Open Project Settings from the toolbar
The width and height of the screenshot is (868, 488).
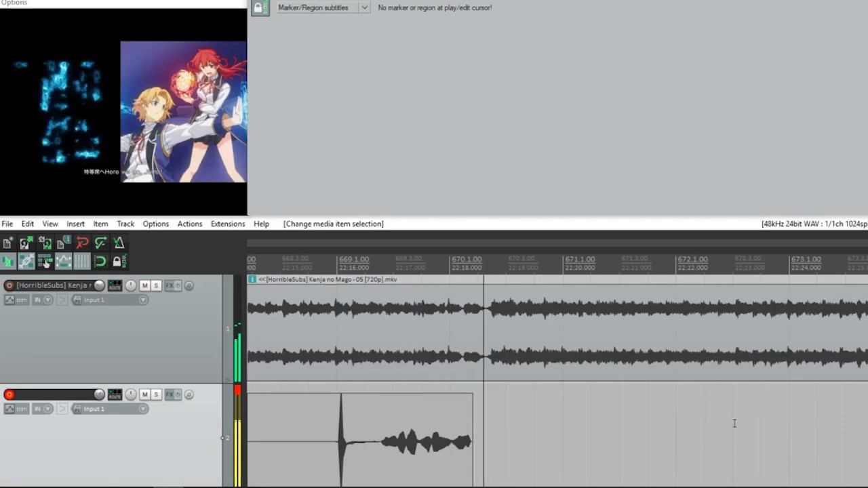coord(63,243)
